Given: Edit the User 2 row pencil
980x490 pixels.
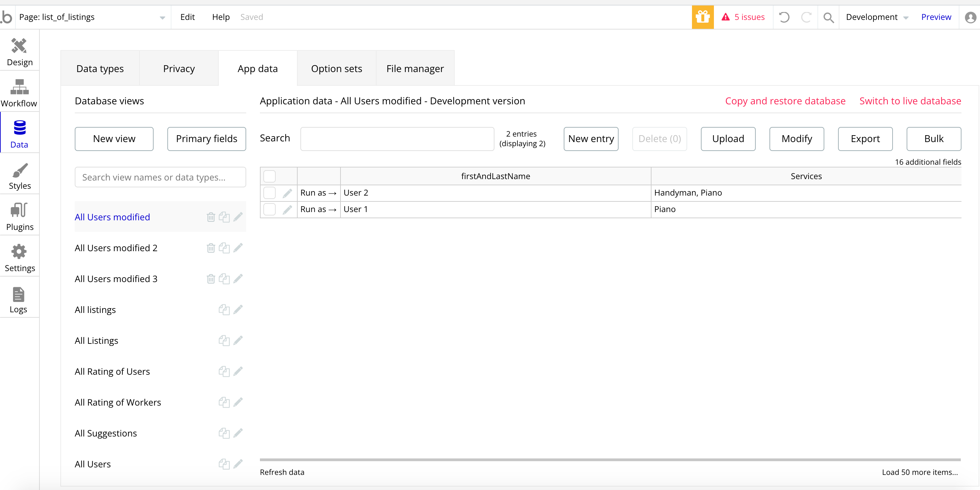Looking at the screenshot, I should point(287,193).
